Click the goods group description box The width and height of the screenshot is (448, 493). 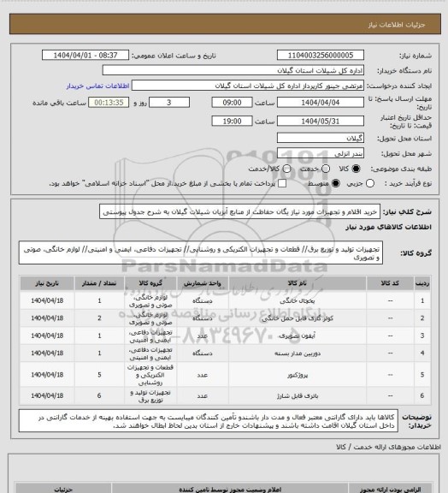click(201, 252)
